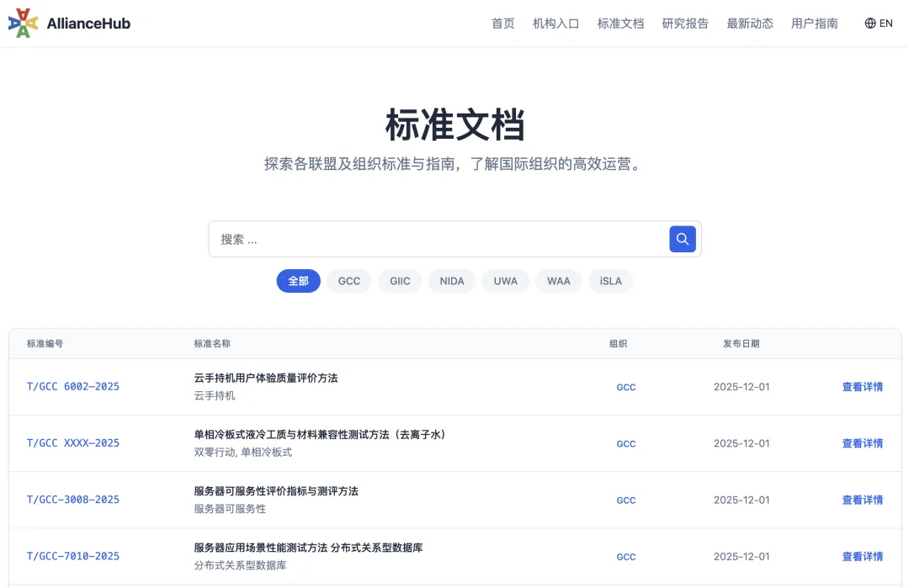Open 用户指南 from the top menu

pyautogui.click(x=815, y=24)
